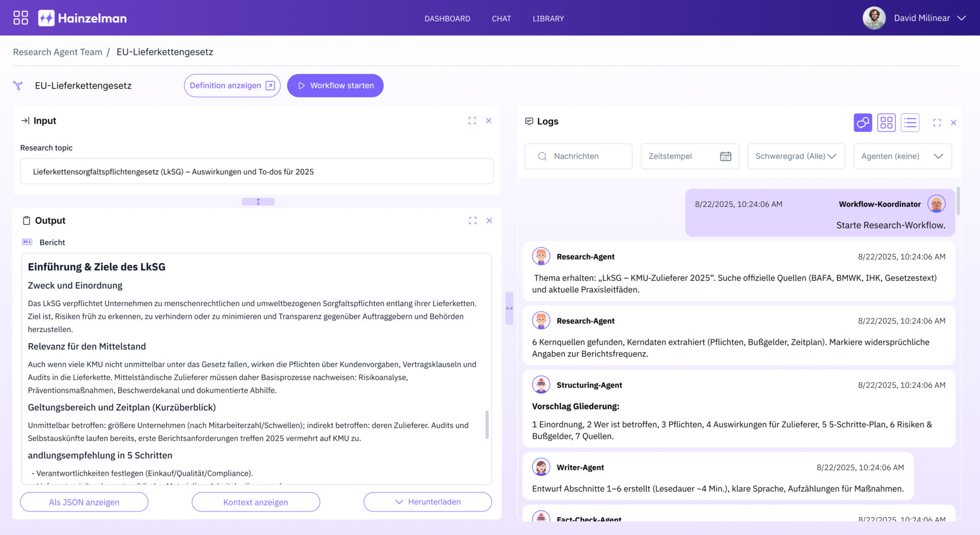Image resolution: width=980 pixels, height=535 pixels.
Task: Click the Workflow-Koordinator avatar
Action: point(936,204)
